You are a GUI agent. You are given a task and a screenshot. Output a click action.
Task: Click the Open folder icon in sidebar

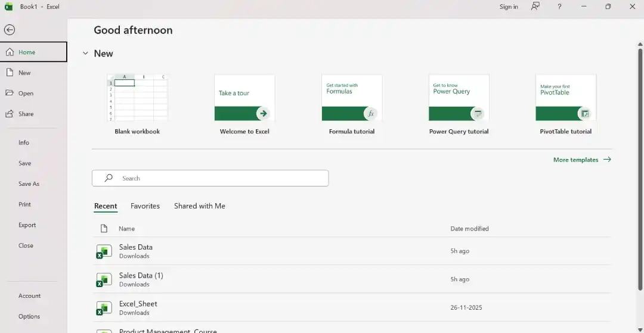point(10,93)
